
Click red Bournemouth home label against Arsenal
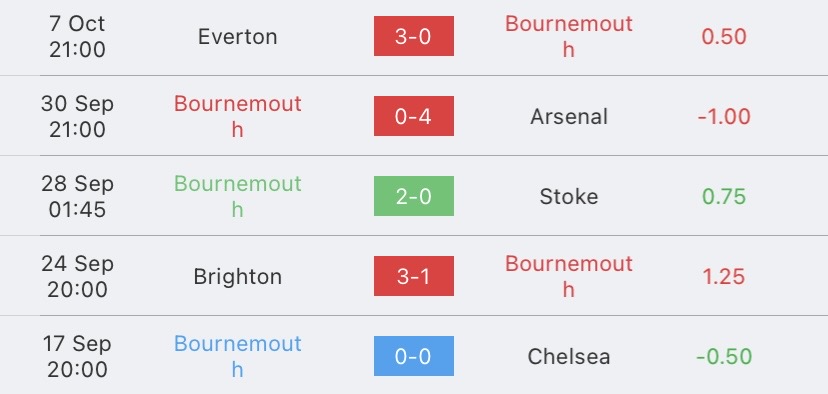[x=238, y=117]
